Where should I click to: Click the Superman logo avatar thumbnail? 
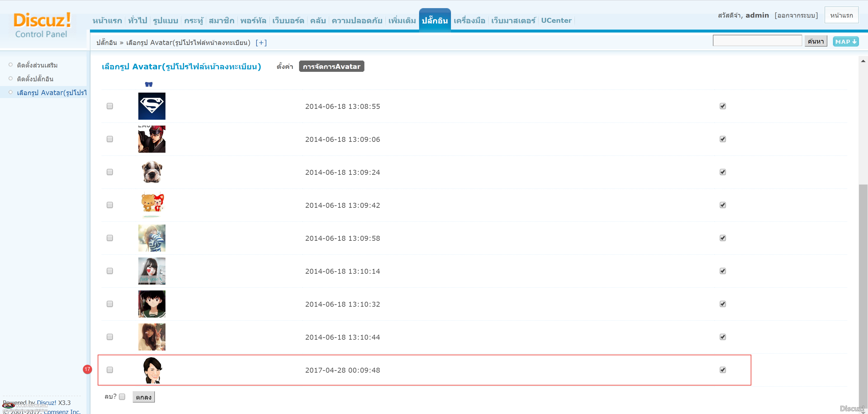[x=152, y=106]
